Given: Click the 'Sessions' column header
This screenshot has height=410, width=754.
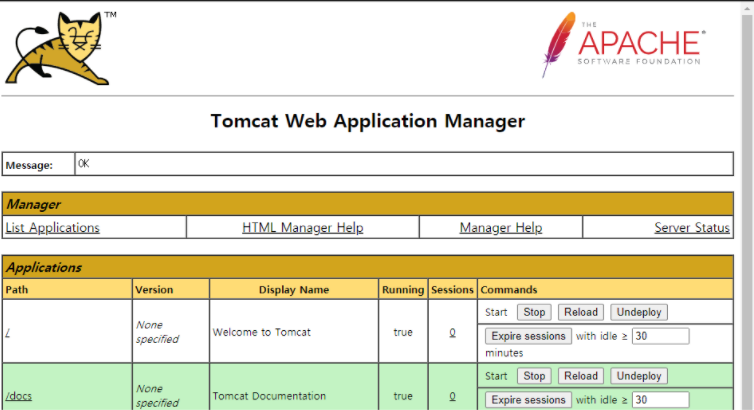Looking at the screenshot, I should click(x=452, y=289).
